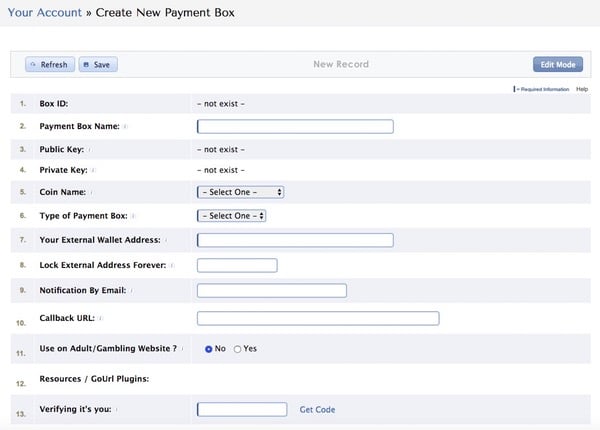This screenshot has width=600, height=430.
Task: Go to Your Account breadcrumb link
Action: [x=43, y=14]
